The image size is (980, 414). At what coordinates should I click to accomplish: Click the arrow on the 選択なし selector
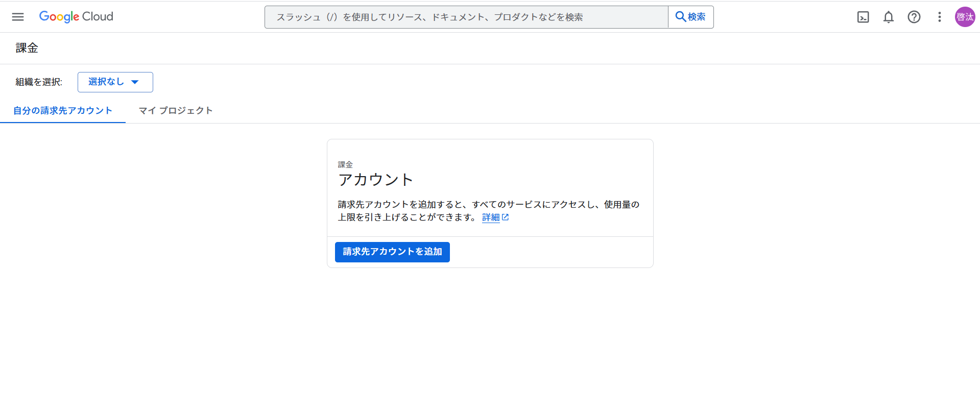(x=135, y=82)
